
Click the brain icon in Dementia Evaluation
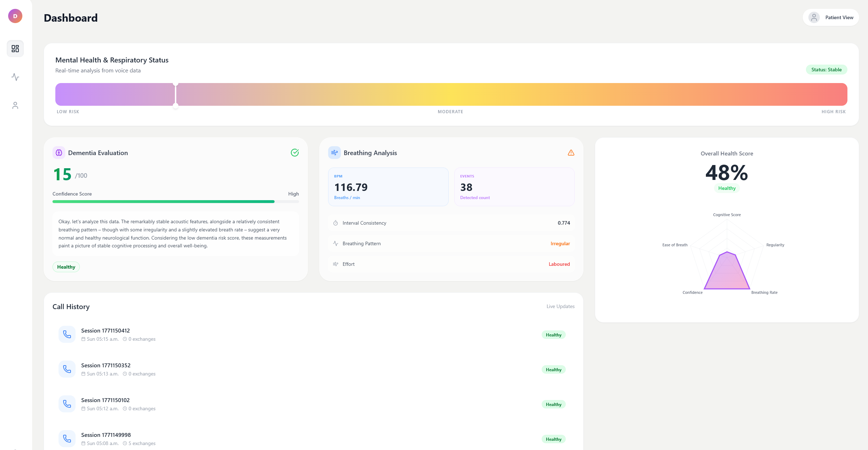coord(59,153)
